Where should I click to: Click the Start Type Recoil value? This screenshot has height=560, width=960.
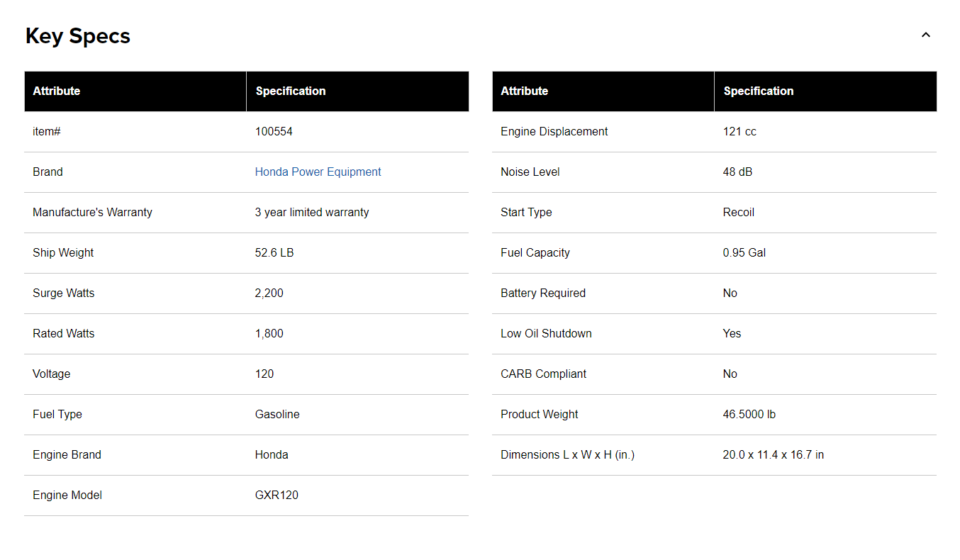739,213
